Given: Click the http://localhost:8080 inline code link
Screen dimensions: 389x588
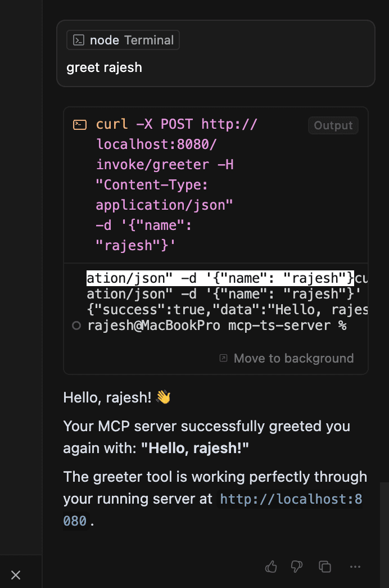Looking at the screenshot, I should (290, 499).
